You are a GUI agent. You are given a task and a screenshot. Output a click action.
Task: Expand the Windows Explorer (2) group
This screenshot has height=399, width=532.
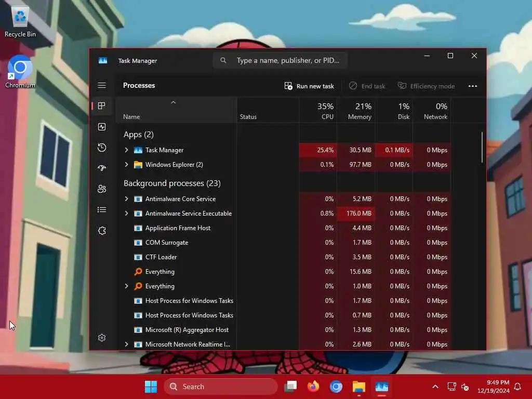click(127, 165)
